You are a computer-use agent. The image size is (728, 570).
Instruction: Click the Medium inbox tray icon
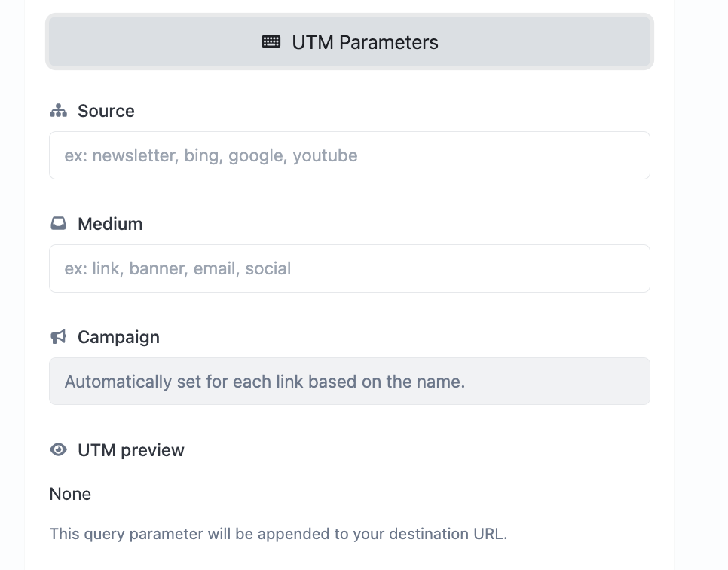(x=59, y=224)
